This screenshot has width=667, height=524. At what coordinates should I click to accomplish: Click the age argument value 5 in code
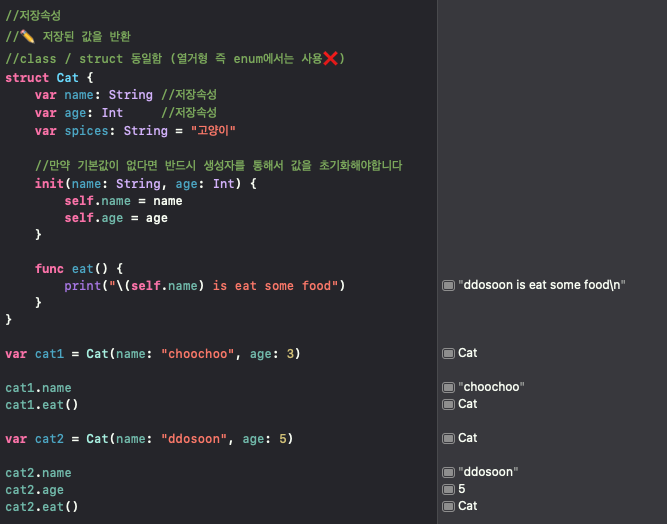point(283,439)
